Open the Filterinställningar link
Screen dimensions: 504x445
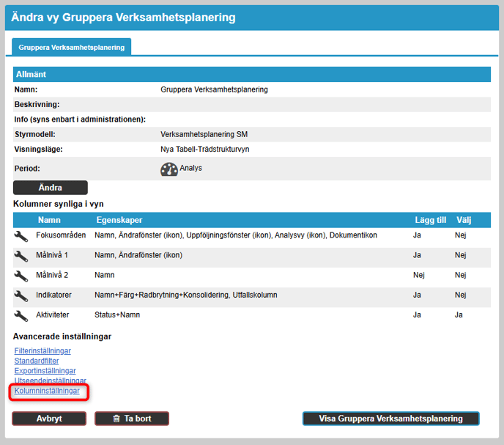pyautogui.click(x=45, y=352)
